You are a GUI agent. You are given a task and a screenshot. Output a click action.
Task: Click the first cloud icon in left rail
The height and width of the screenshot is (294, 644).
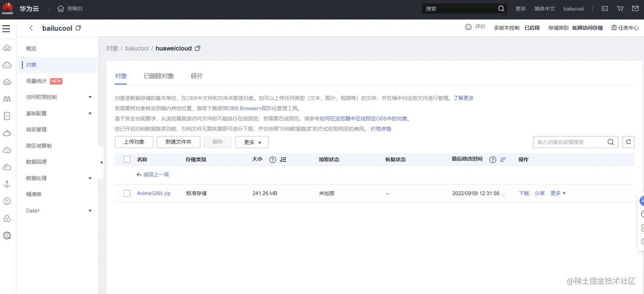[7, 48]
